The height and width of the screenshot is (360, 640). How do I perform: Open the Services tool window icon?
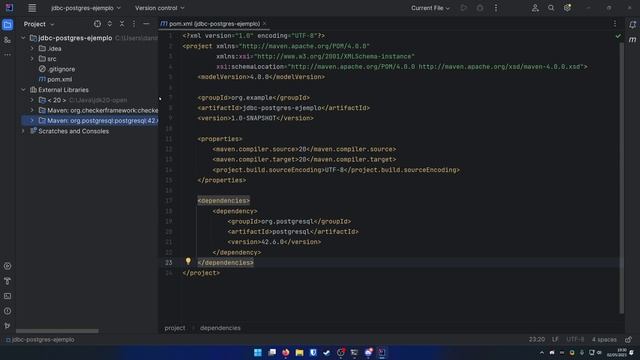[x=7, y=266]
